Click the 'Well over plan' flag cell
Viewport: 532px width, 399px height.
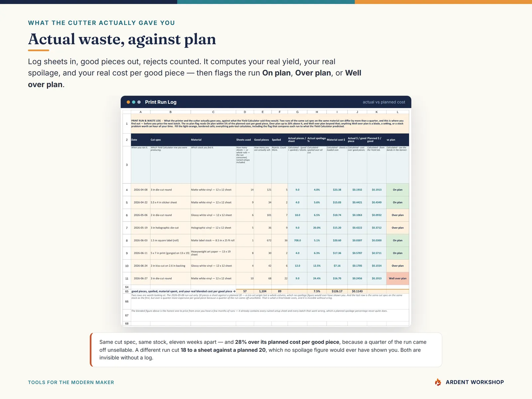click(x=398, y=279)
